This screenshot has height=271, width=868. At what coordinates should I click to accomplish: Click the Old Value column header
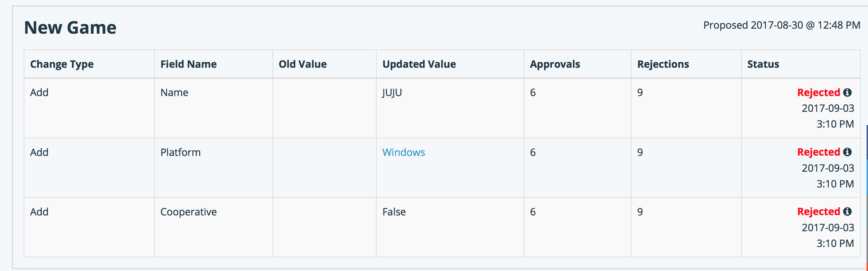pyautogui.click(x=303, y=64)
